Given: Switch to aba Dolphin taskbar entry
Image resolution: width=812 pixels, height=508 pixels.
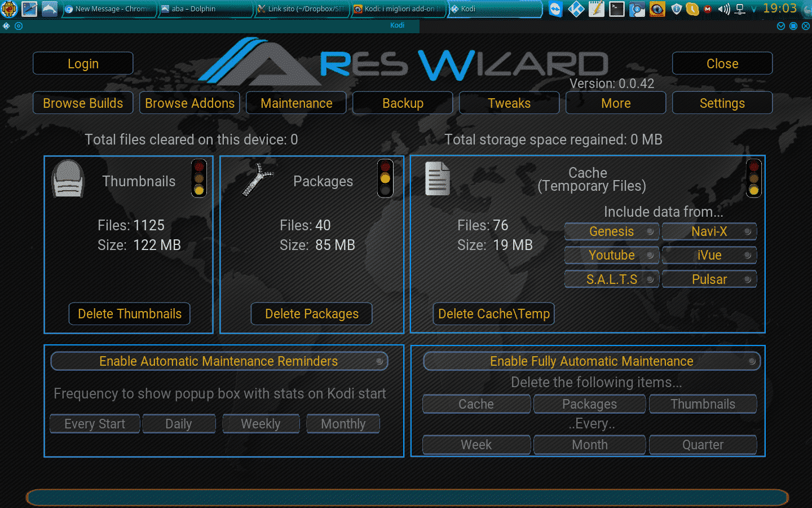Looking at the screenshot, I should [x=205, y=9].
